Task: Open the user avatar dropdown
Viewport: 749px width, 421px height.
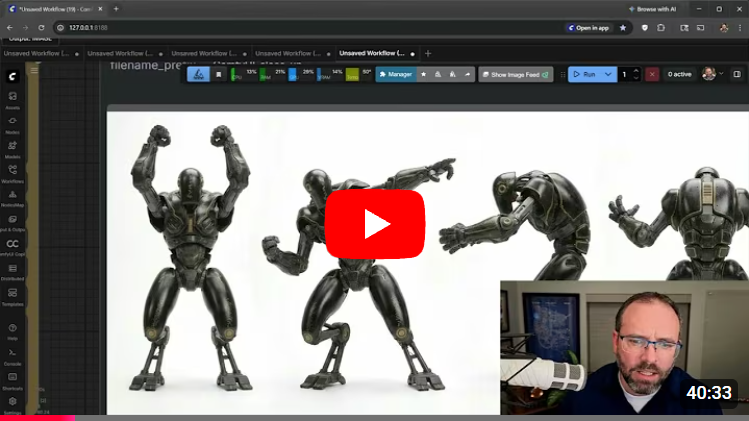Action: tap(712, 74)
